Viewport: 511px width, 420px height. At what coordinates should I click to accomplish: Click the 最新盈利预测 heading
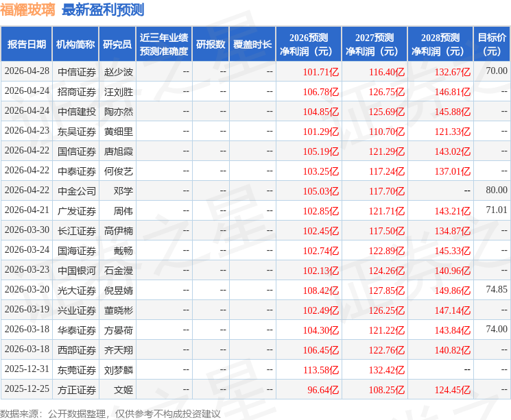103,10
